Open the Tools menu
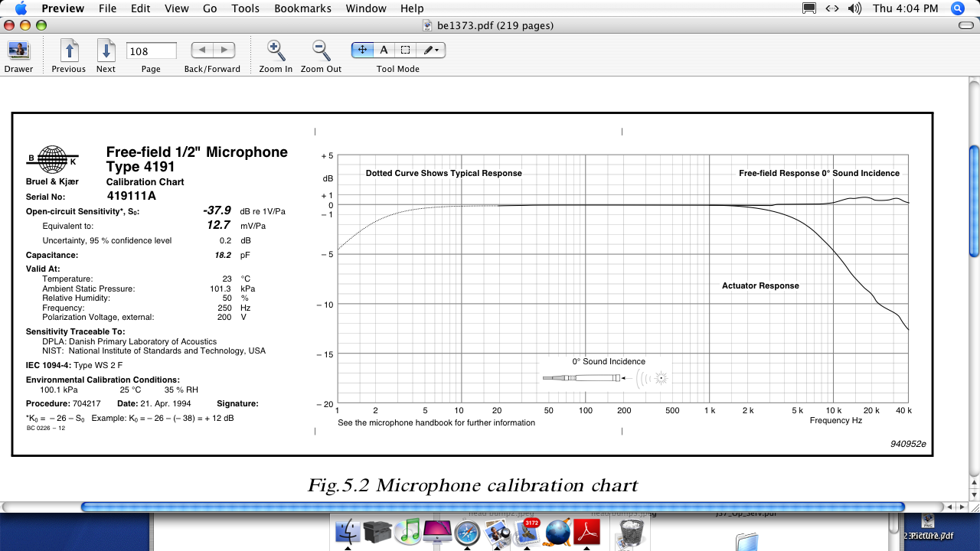980x551 pixels. [245, 8]
